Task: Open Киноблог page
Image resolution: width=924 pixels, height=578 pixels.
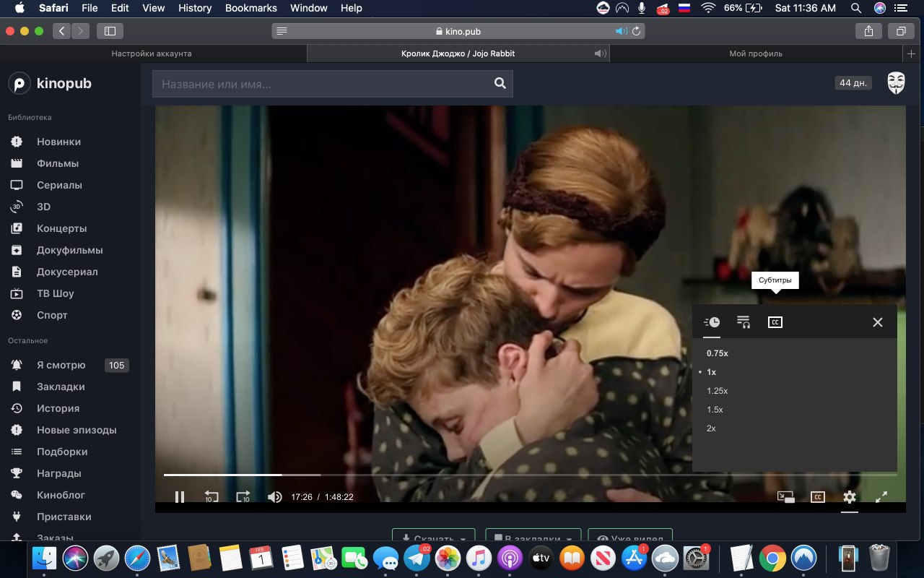Action: click(61, 495)
